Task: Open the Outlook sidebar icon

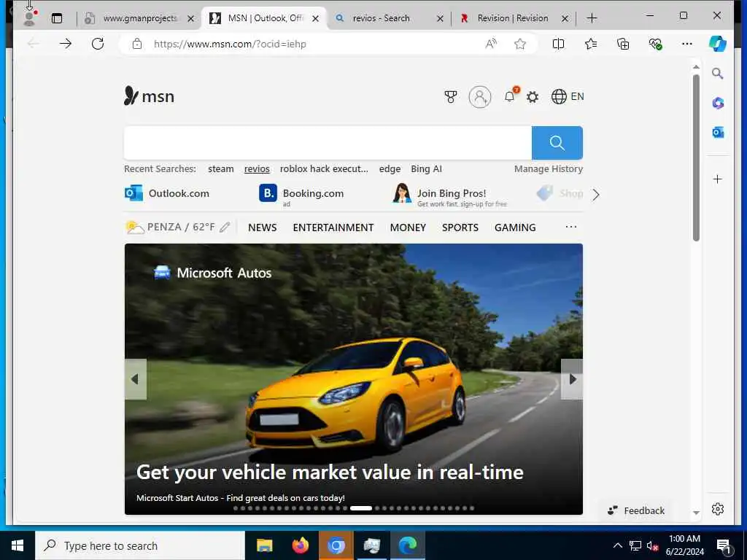Action: [x=718, y=133]
